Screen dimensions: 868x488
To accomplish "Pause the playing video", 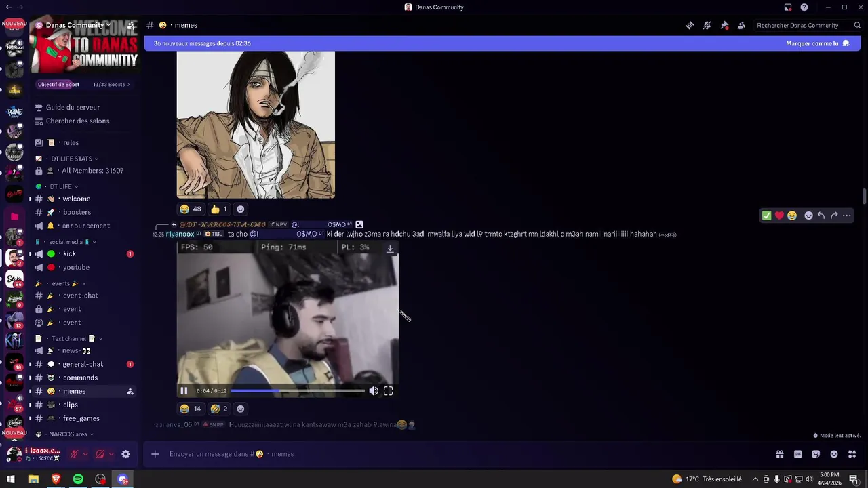I will (184, 391).
